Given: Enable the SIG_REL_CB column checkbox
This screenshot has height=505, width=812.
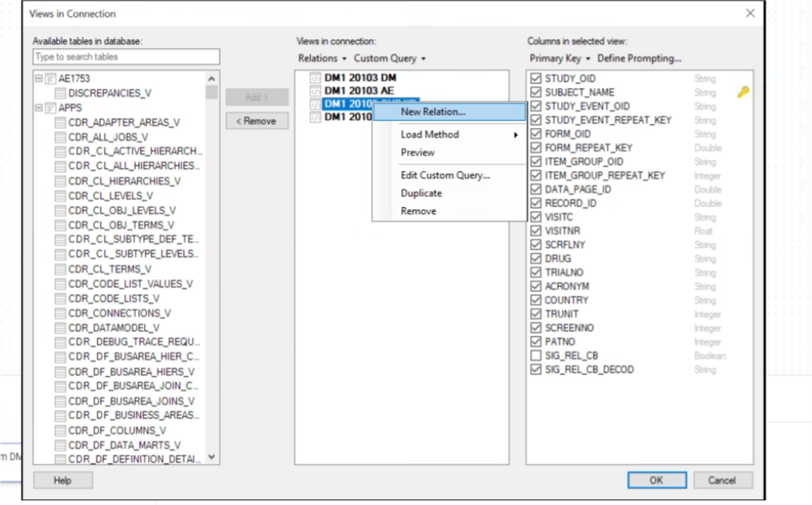Looking at the screenshot, I should point(536,356).
